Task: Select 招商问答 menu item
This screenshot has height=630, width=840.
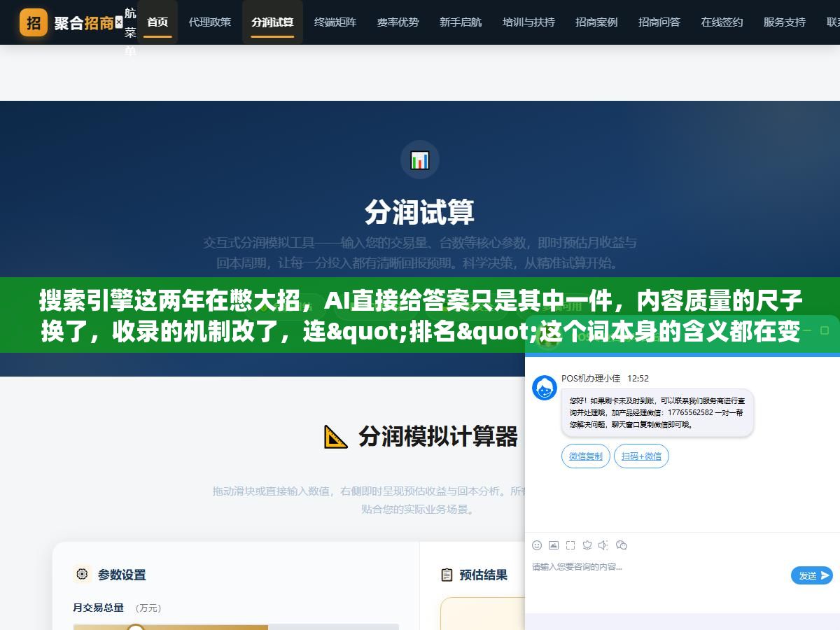Action: pyautogui.click(x=659, y=22)
